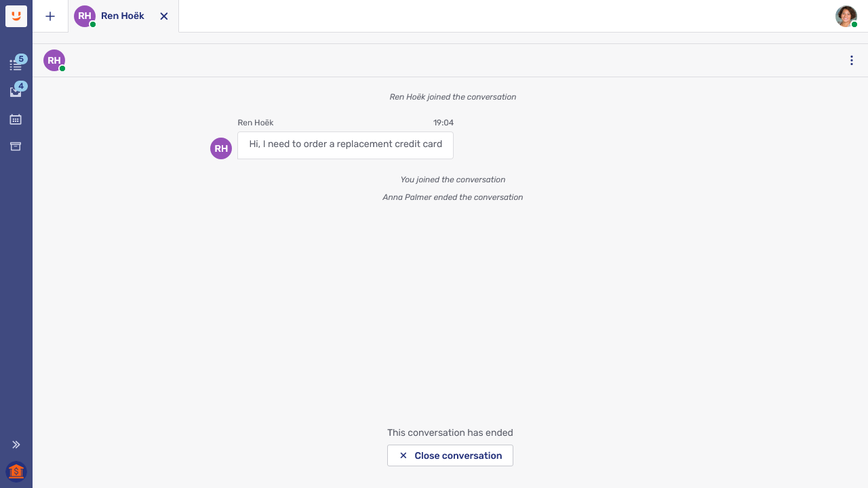Click the app logo in top-left corner
Viewport: 868px width, 488px height.
tap(16, 16)
